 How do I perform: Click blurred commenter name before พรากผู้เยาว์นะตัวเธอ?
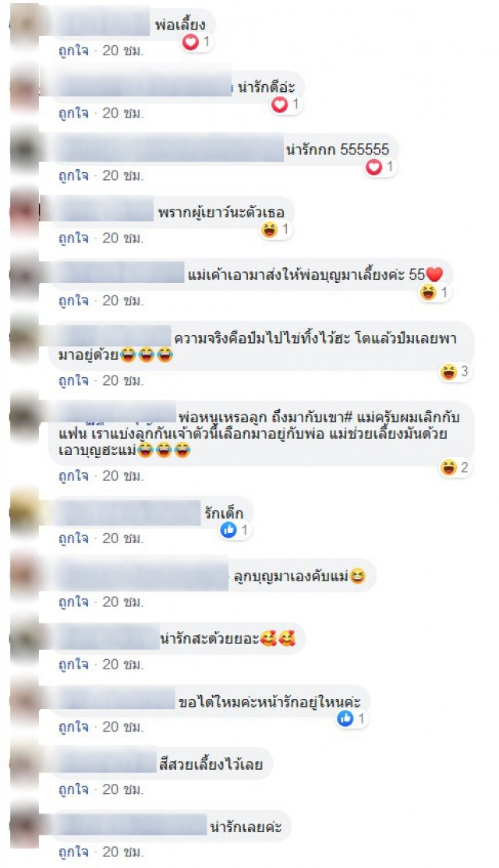(98, 211)
